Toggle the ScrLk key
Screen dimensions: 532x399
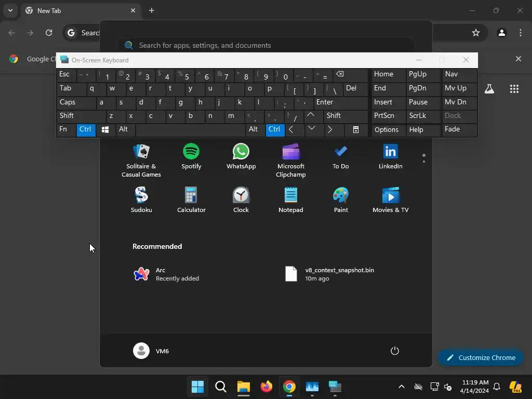pos(423,116)
